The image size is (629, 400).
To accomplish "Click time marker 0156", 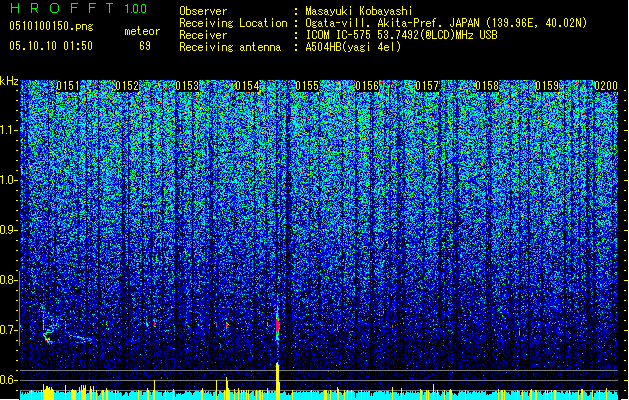I will click(x=367, y=86).
